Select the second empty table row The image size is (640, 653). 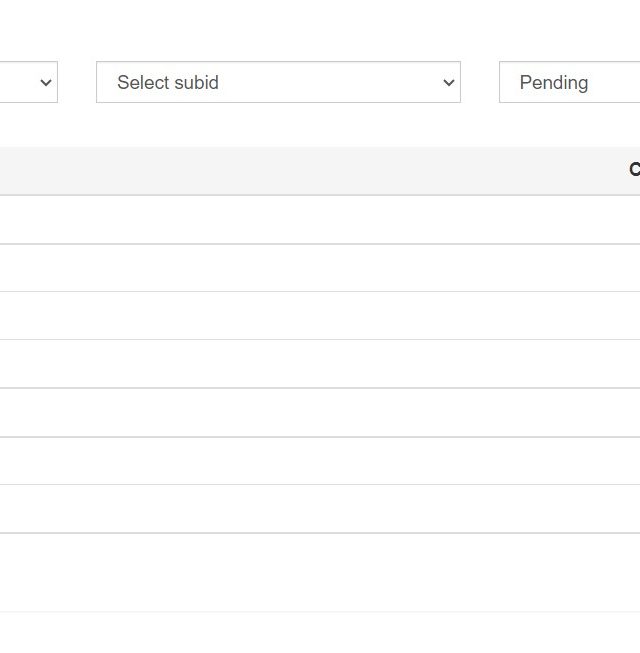320,268
